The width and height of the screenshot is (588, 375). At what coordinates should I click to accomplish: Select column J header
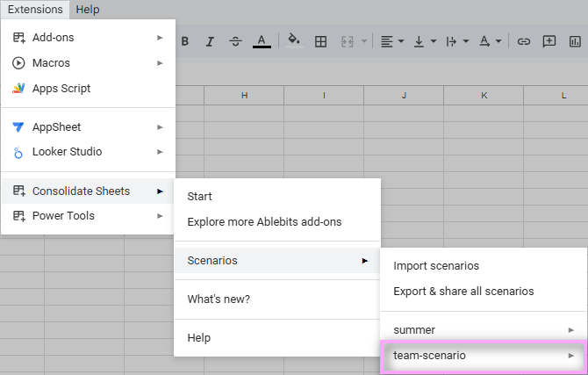(404, 96)
